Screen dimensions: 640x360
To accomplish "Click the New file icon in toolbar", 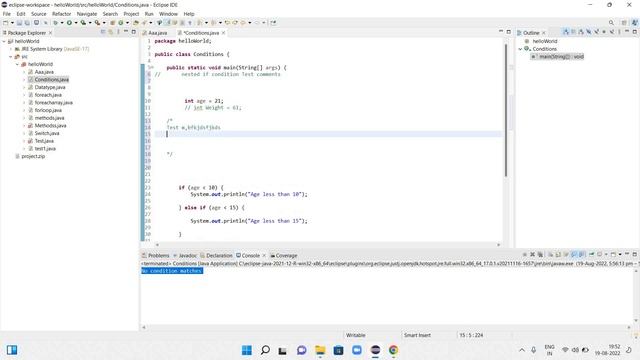I will point(5,23).
